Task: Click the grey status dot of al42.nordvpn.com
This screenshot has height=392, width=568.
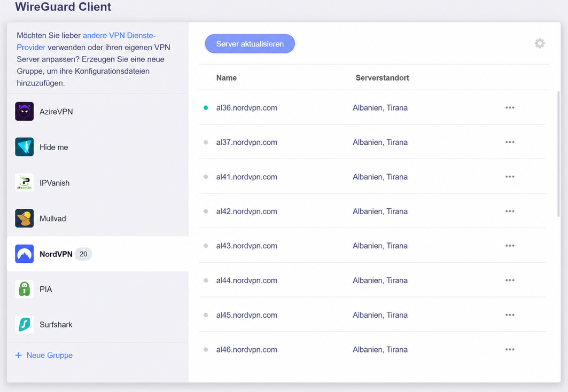Action: coord(206,211)
